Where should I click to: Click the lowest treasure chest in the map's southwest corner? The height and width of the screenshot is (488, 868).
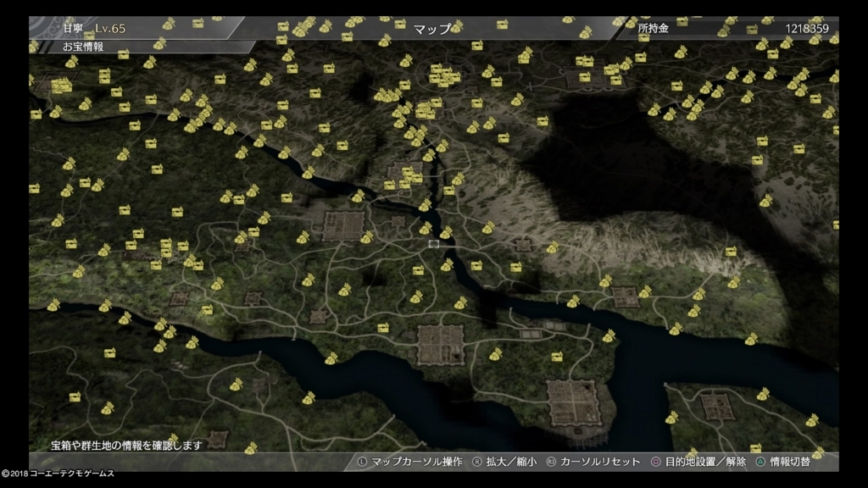click(75, 396)
